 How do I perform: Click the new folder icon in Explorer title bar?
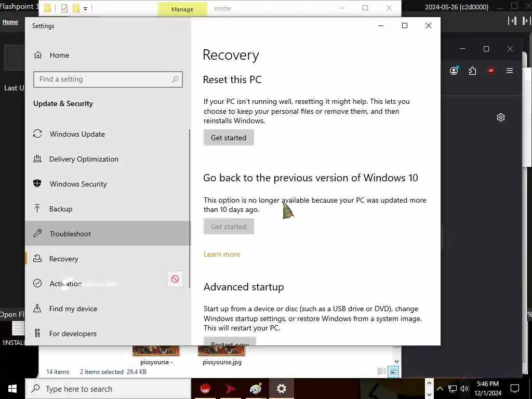(x=76, y=8)
